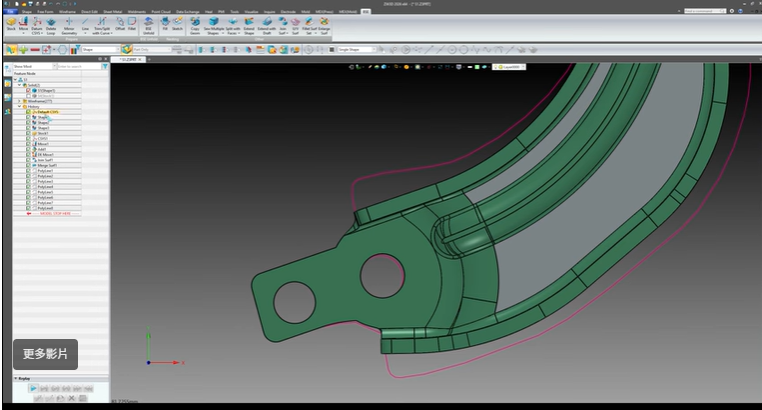Toggle checkbox for Stock1 feature
This screenshot has height=410, width=762.
29,133
